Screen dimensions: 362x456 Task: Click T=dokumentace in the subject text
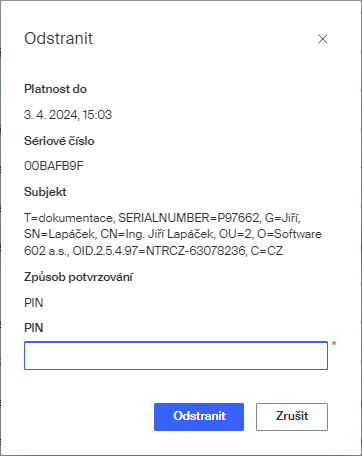tap(69, 218)
